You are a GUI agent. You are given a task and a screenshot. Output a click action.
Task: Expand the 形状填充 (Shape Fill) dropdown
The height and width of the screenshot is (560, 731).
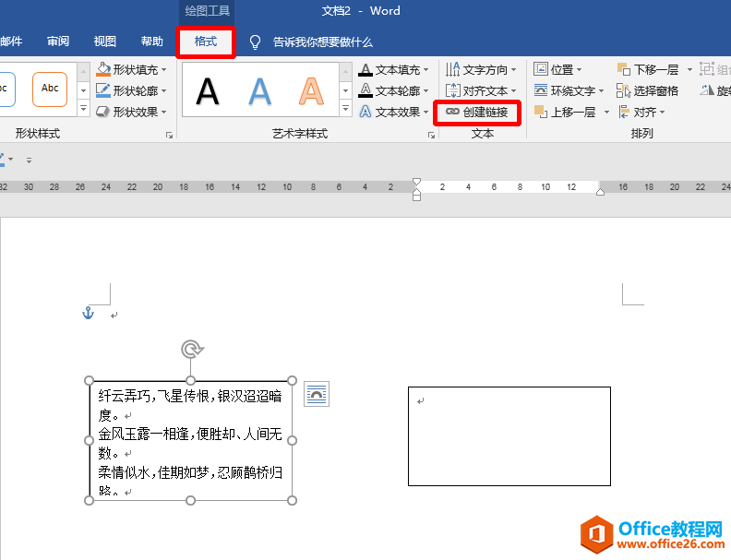[164, 70]
